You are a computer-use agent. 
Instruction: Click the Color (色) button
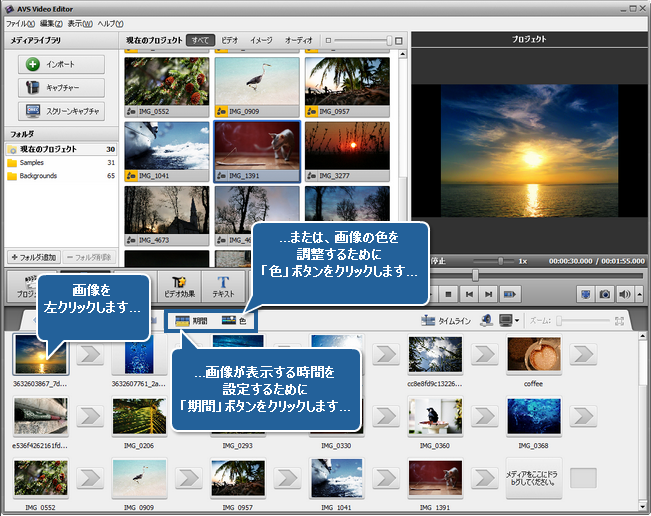pyautogui.click(x=236, y=321)
